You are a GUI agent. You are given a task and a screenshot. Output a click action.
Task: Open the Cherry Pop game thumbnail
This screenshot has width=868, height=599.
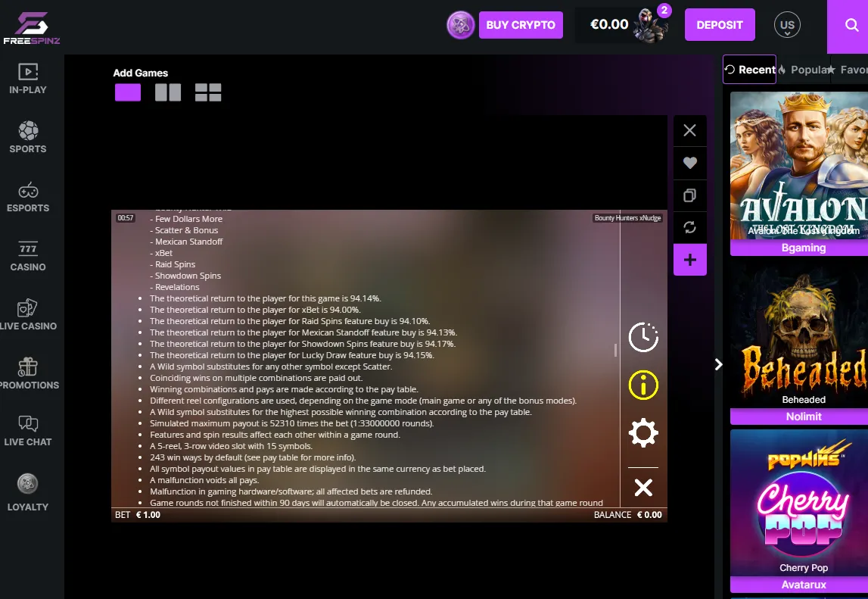click(799, 503)
